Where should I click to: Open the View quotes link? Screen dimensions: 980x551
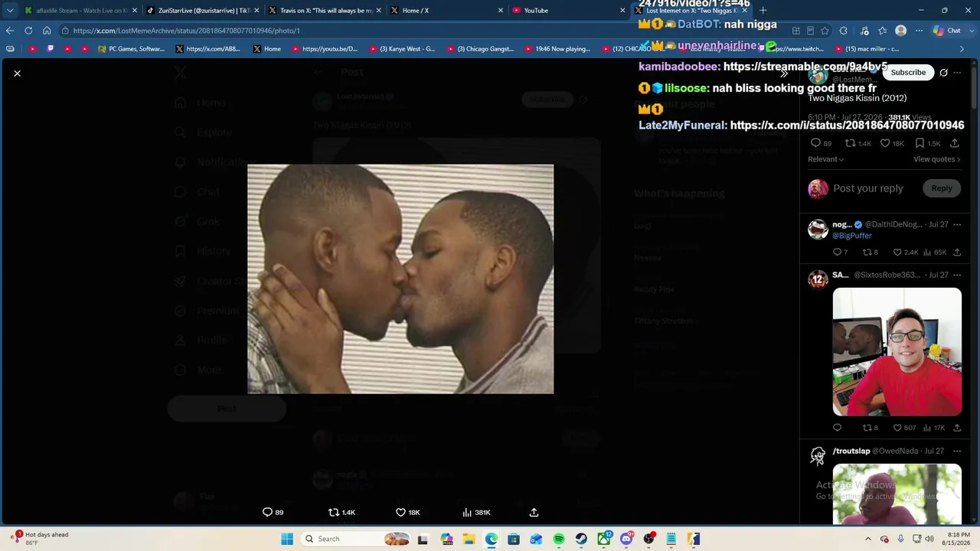(937, 159)
